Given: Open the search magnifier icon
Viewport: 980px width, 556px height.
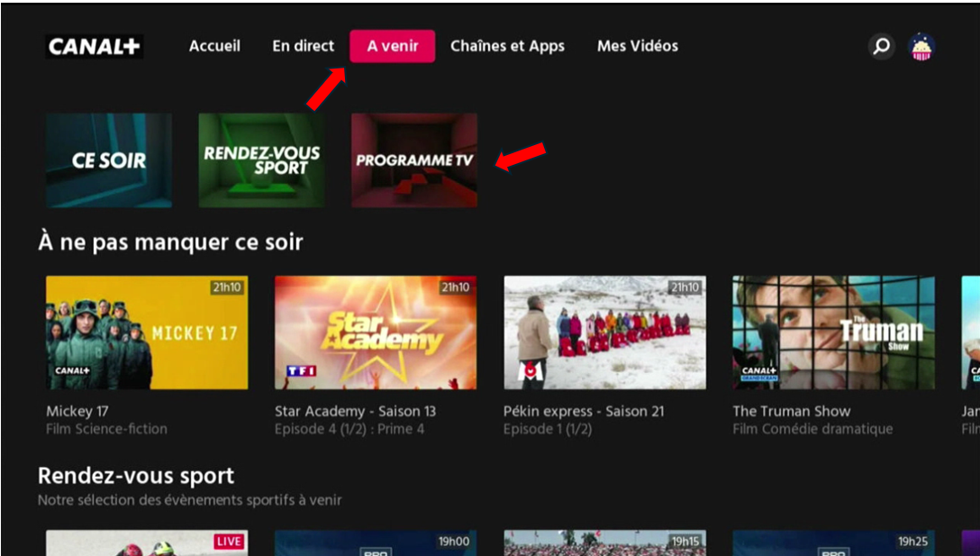Looking at the screenshot, I should click(x=881, y=46).
